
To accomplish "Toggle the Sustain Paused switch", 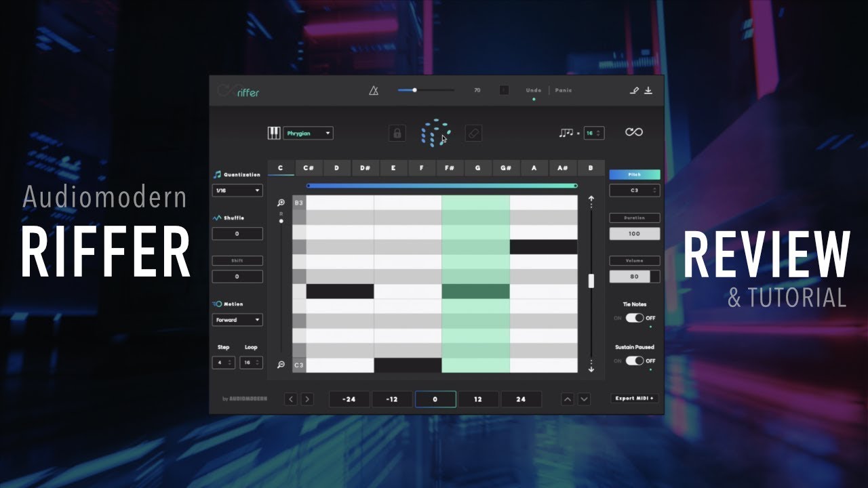I will click(635, 361).
